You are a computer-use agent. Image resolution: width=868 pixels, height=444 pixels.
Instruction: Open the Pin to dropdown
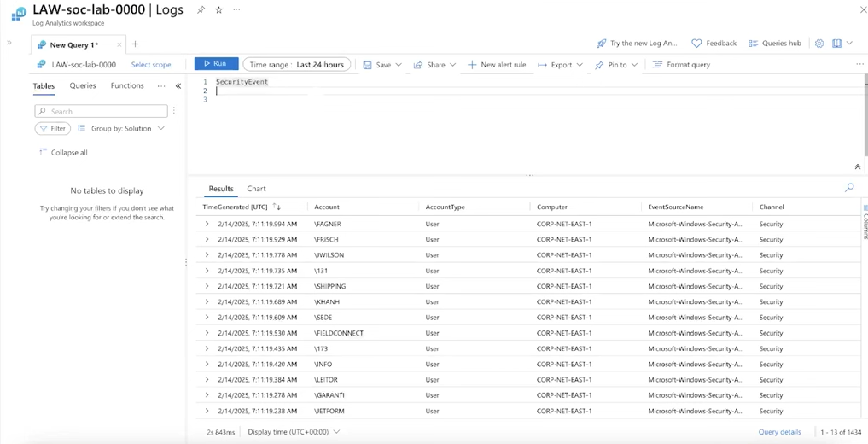click(x=616, y=65)
